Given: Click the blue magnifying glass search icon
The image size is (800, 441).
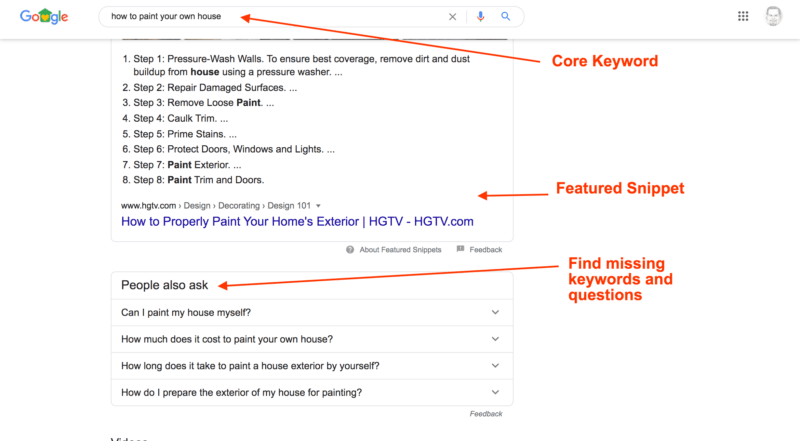Looking at the screenshot, I should pyautogui.click(x=506, y=16).
